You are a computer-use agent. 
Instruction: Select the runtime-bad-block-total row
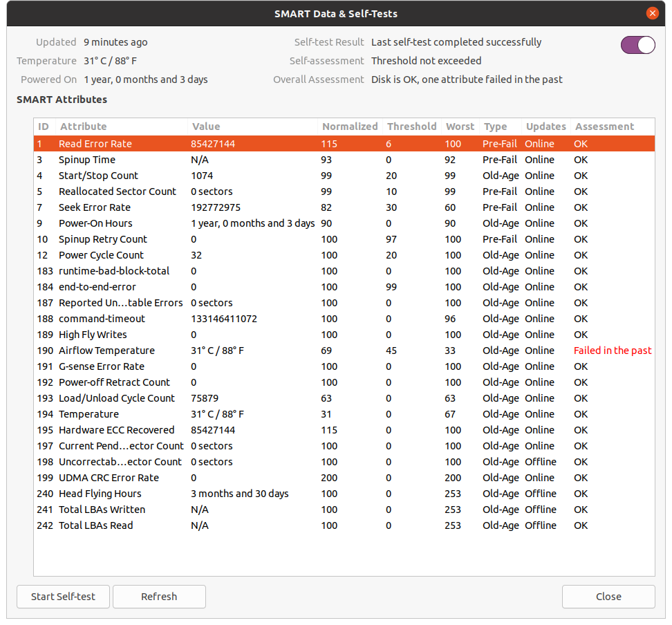click(x=344, y=270)
